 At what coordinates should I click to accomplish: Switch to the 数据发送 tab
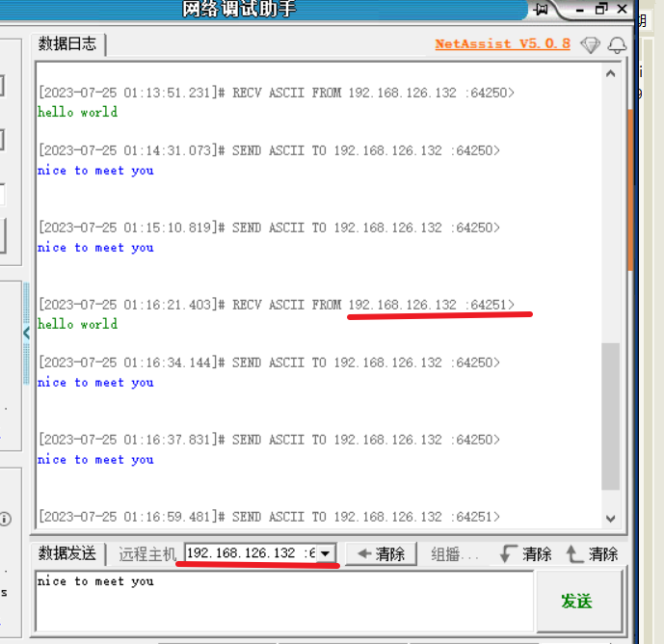coord(67,553)
